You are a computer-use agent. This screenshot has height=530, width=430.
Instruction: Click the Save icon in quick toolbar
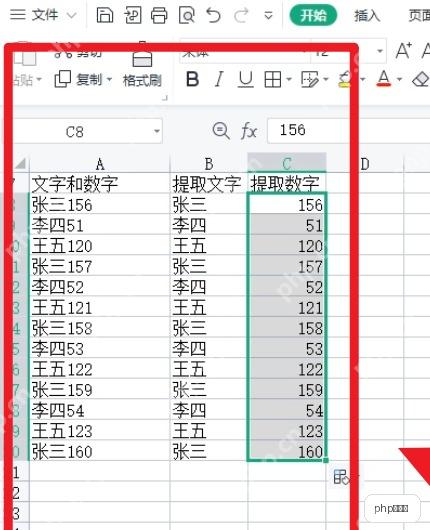(105, 15)
